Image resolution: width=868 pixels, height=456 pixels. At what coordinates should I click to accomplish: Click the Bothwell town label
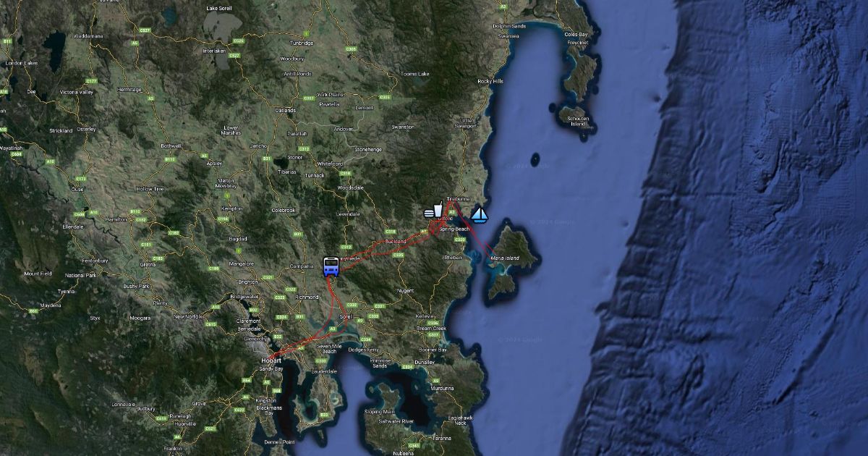171,145
